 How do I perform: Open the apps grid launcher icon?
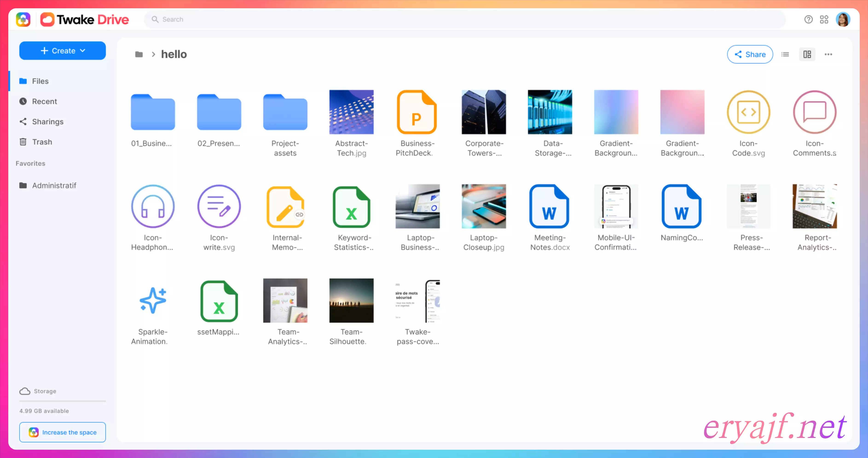(x=824, y=20)
